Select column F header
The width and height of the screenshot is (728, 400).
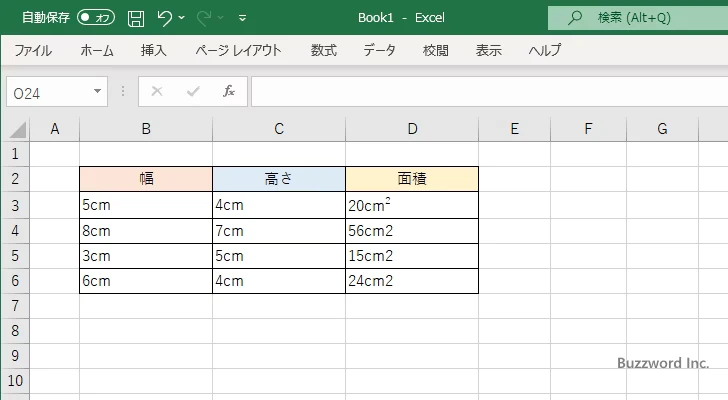[588, 129]
